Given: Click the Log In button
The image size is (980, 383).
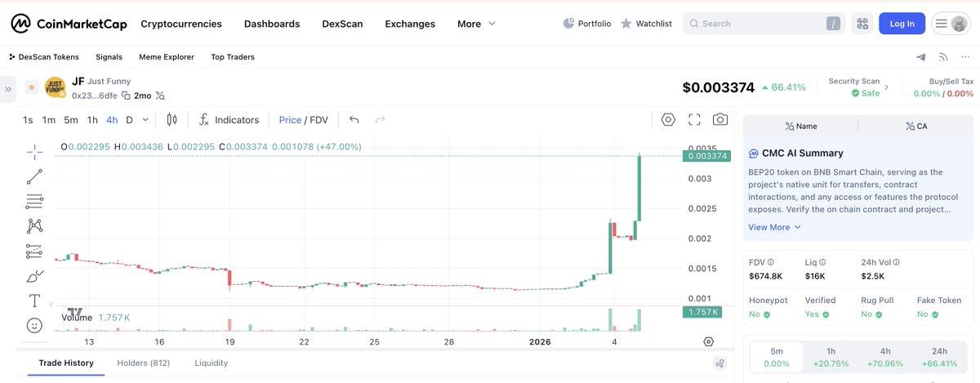Looking at the screenshot, I should point(902,24).
